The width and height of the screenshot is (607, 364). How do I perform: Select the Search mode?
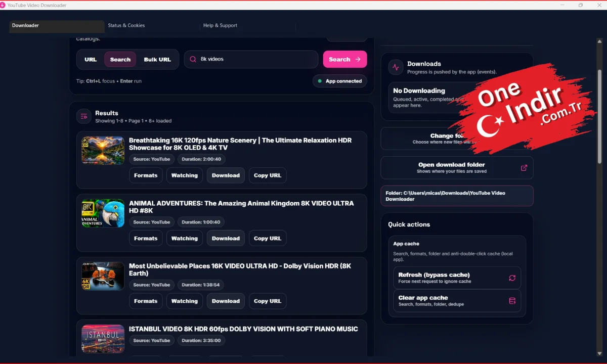pyautogui.click(x=120, y=59)
